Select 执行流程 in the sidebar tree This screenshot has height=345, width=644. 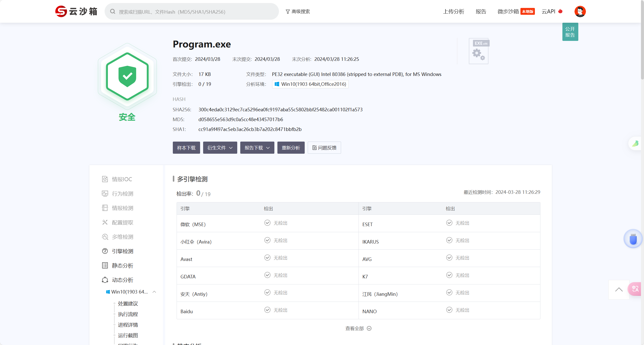coord(128,314)
